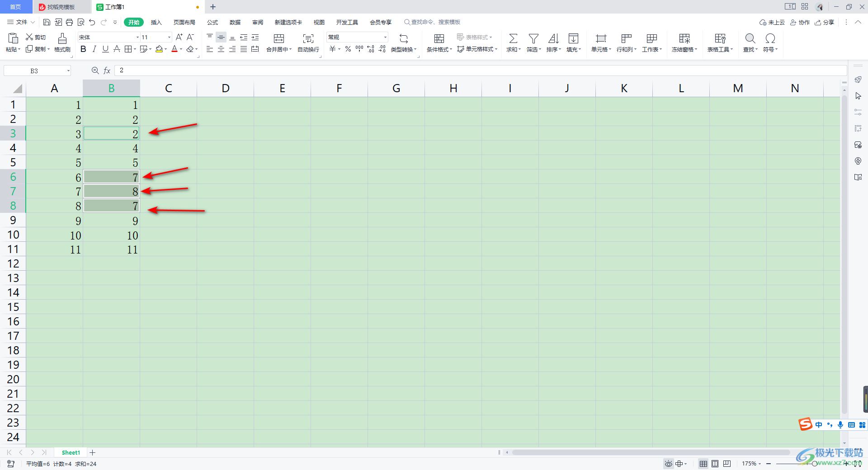This screenshot has width=868, height=470.
Task: Click the Type Conversion (类型转换) icon
Action: 404,38
